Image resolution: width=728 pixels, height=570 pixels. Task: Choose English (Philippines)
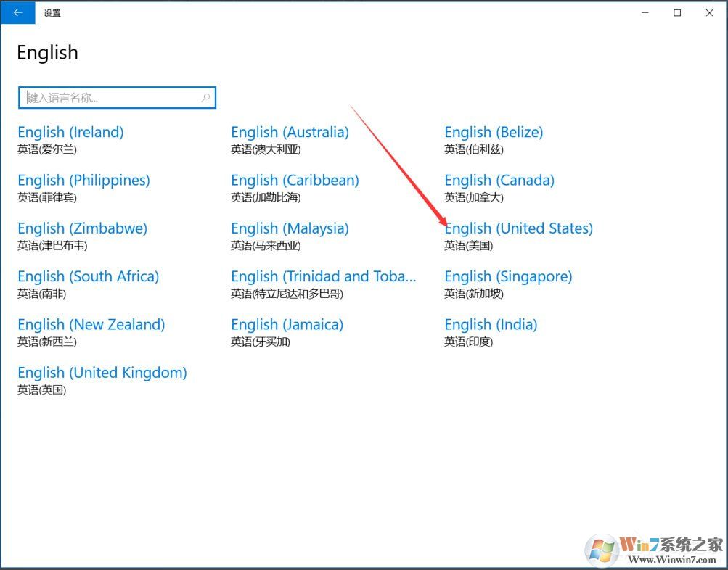click(83, 181)
